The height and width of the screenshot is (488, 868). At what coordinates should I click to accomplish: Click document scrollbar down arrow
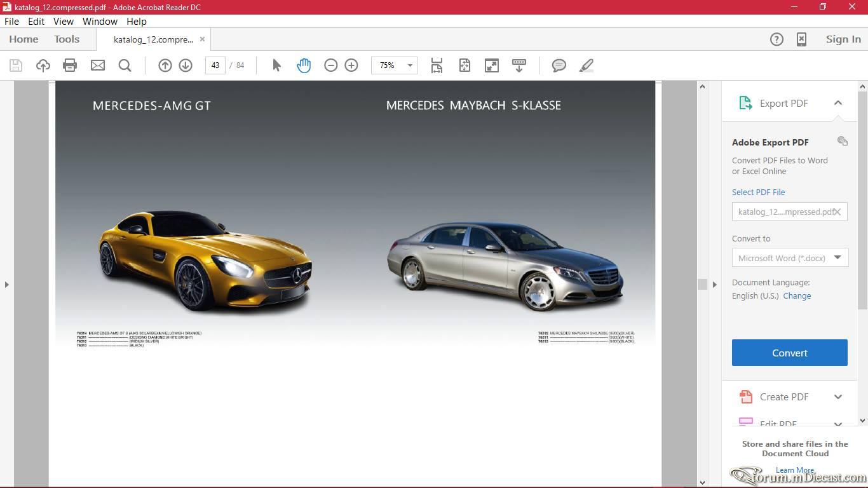pyautogui.click(x=702, y=483)
